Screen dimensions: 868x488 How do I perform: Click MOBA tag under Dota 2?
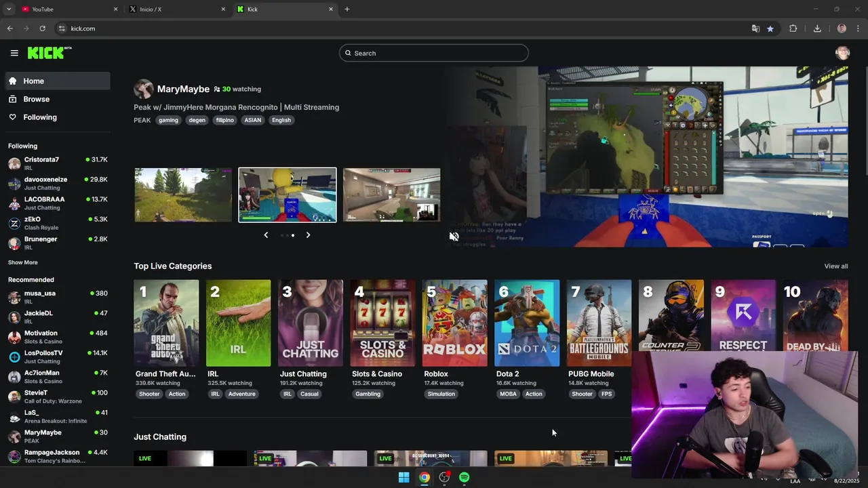click(508, 394)
